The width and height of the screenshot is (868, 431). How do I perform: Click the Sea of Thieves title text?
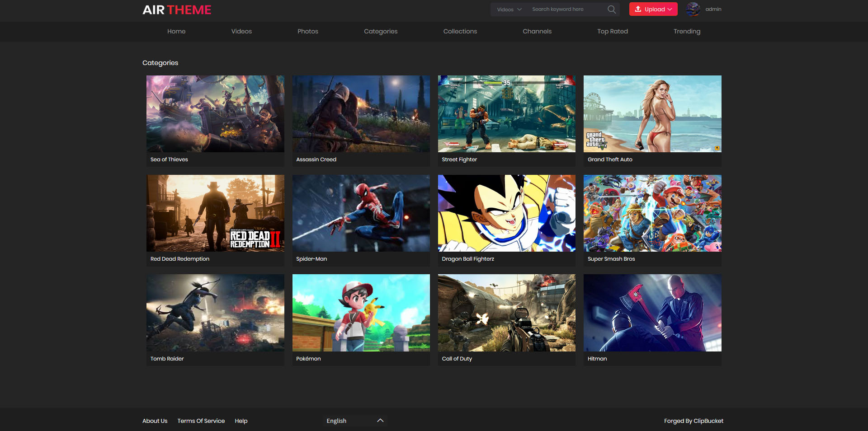[x=169, y=159]
